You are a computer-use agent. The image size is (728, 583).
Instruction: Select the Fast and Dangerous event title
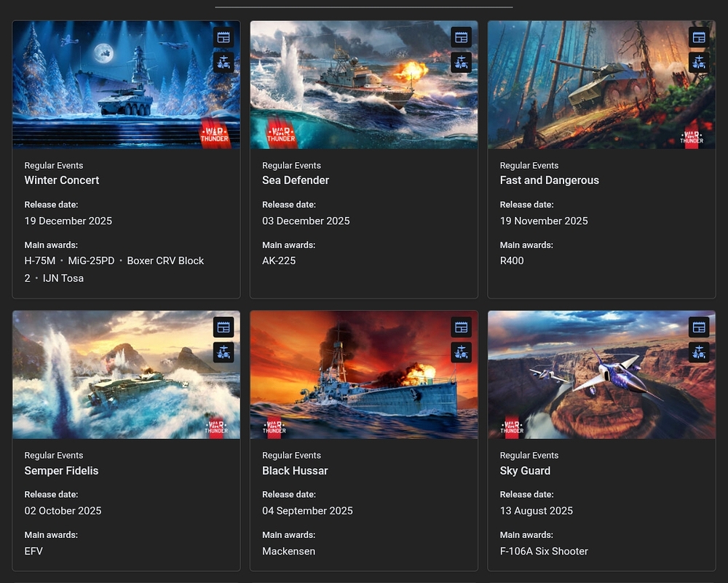pyautogui.click(x=549, y=180)
